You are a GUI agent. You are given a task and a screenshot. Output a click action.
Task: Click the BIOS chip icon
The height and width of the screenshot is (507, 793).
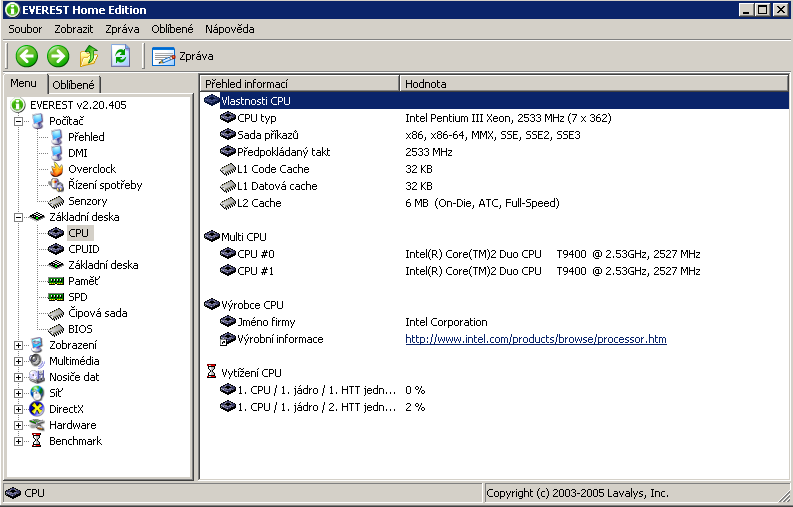56,330
